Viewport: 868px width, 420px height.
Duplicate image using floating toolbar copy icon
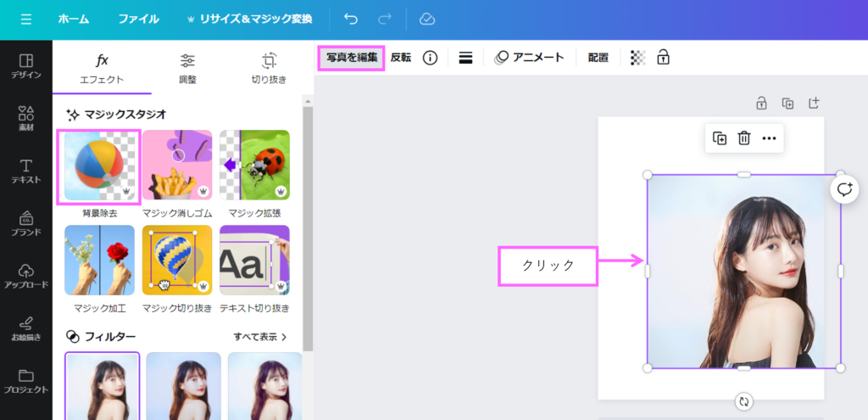[720, 138]
